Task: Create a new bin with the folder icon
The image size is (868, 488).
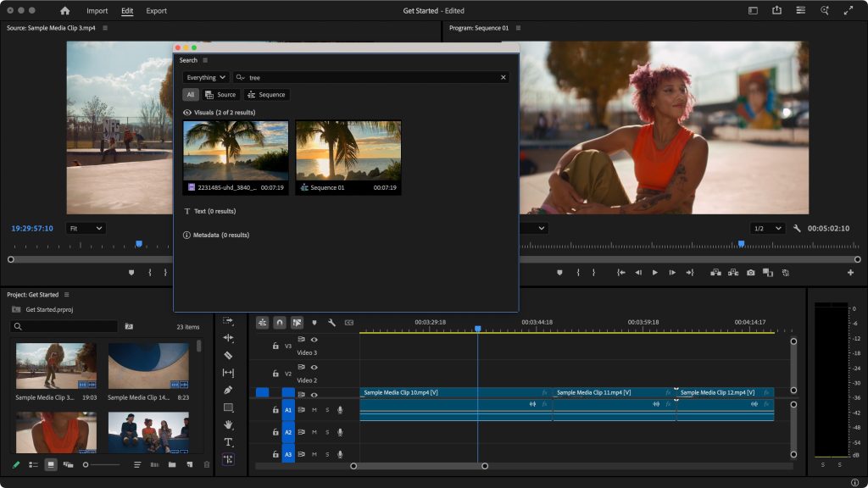Action: [171, 464]
